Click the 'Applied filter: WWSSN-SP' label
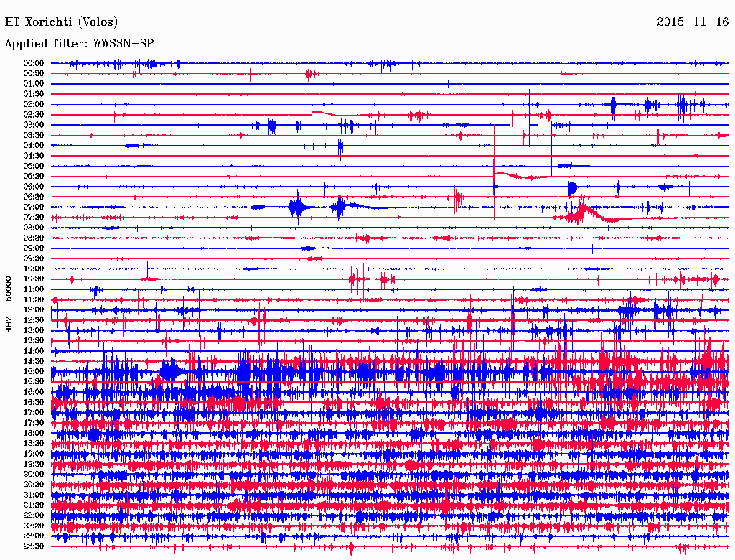735x560 pixels. [79, 44]
